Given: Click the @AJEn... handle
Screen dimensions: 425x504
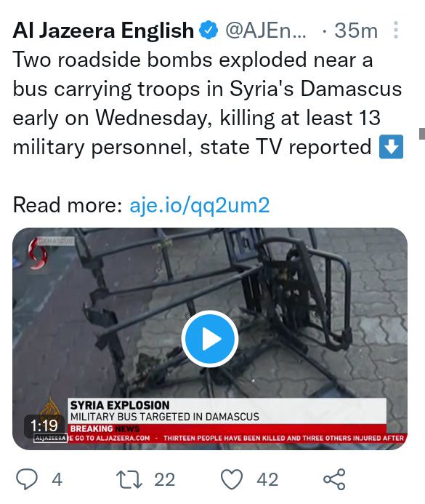Looking at the screenshot, I should 266,31.
